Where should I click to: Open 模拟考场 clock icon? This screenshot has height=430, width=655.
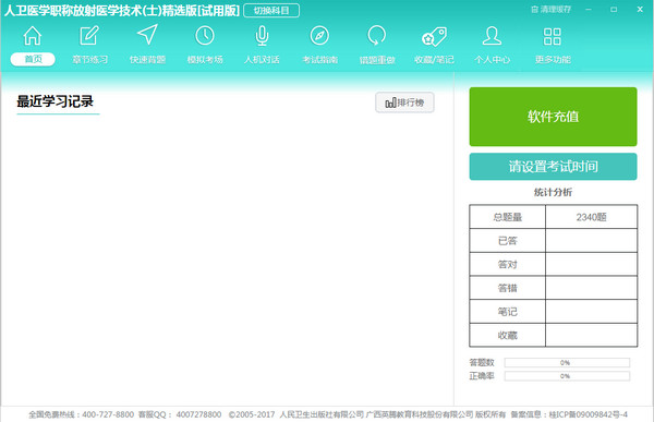click(x=205, y=36)
